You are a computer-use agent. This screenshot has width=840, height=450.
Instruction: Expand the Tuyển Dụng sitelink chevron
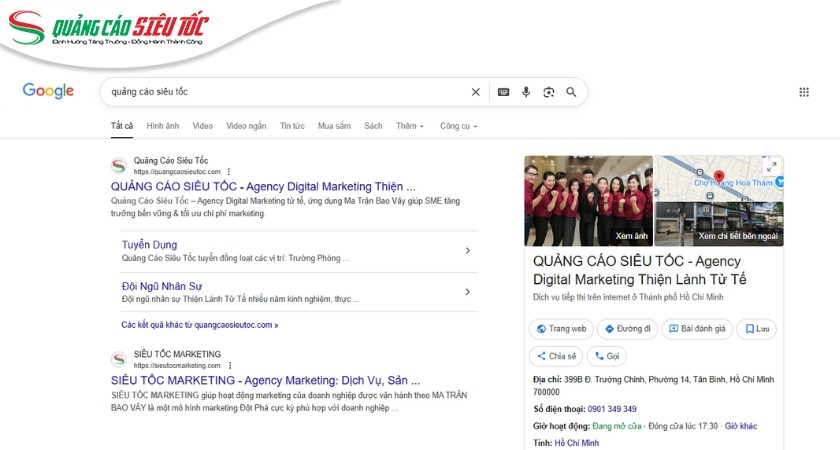[x=468, y=250]
